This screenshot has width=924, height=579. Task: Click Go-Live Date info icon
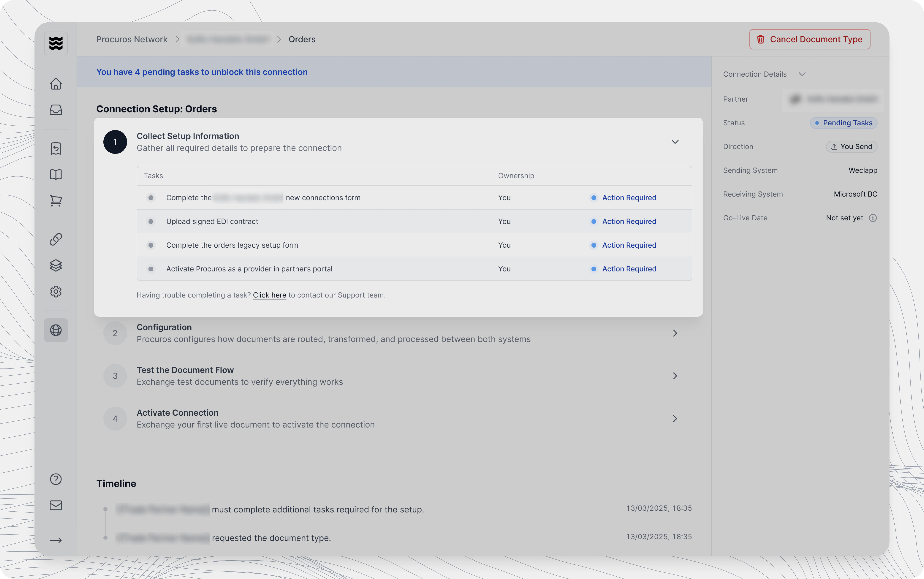(873, 218)
